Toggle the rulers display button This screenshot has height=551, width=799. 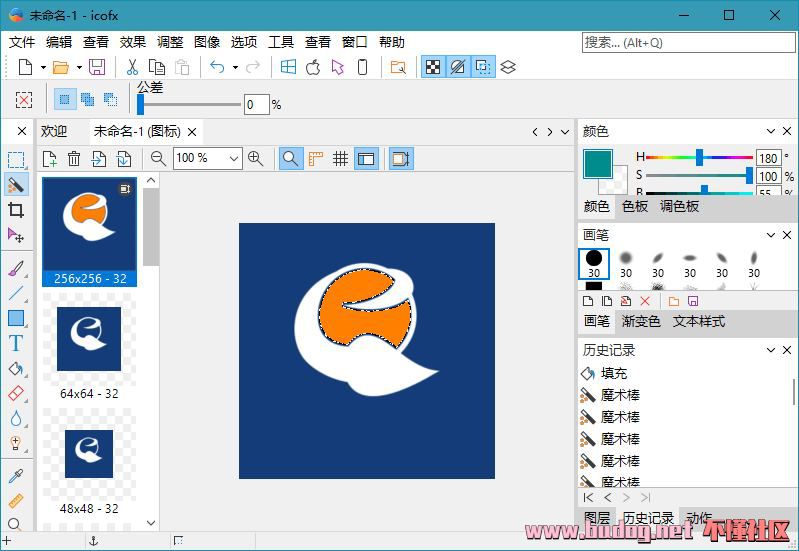click(316, 158)
